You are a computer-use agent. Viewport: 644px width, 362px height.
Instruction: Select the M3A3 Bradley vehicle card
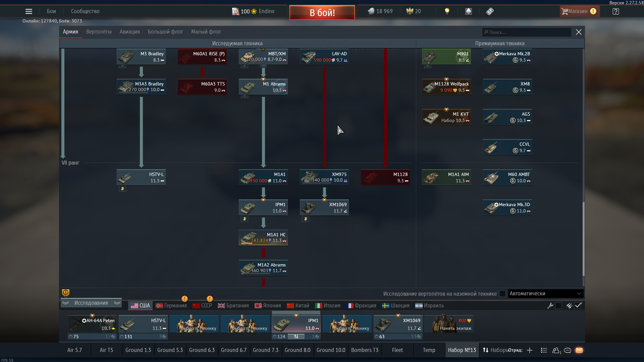tap(141, 87)
